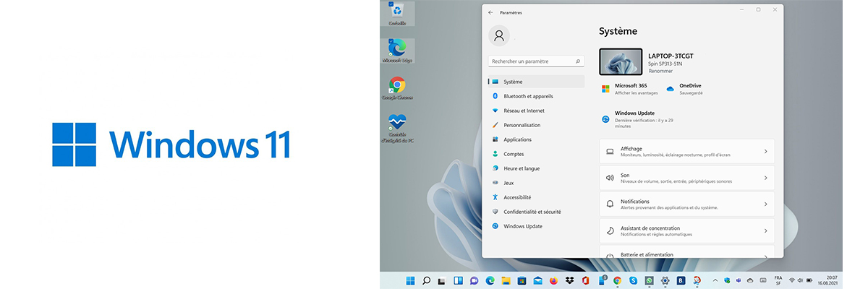
Task: Select the Contrôle d'intégrité du PC desktop icon
Action: pos(396,127)
